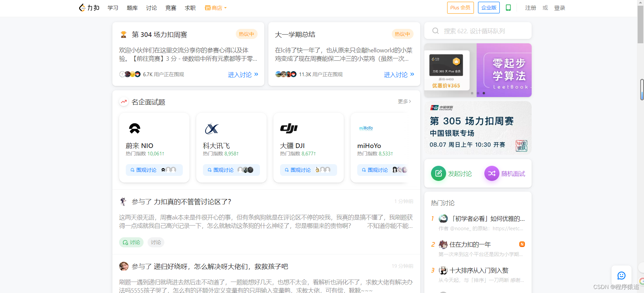Open the mobile app download icon
The image size is (644, 293).
[x=508, y=8]
